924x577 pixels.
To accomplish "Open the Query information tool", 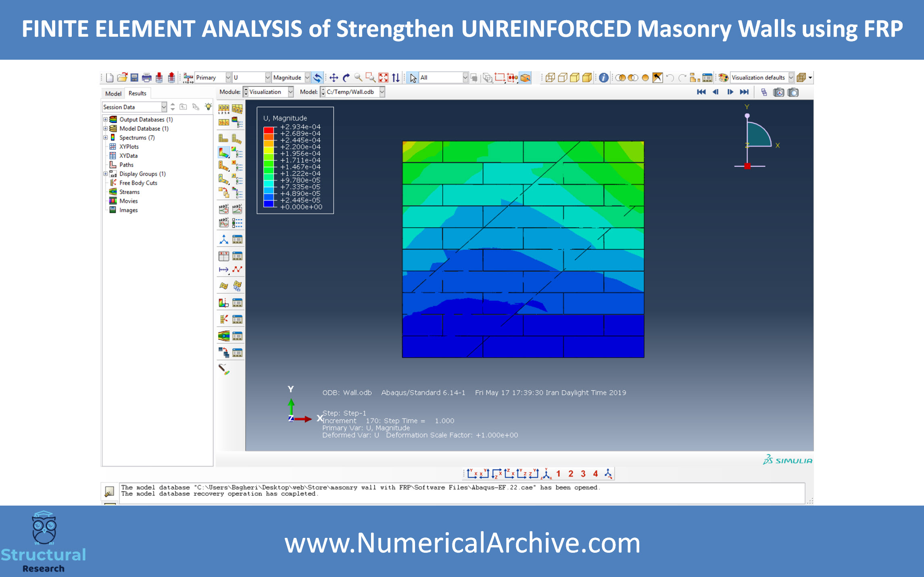I will pyautogui.click(x=604, y=77).
